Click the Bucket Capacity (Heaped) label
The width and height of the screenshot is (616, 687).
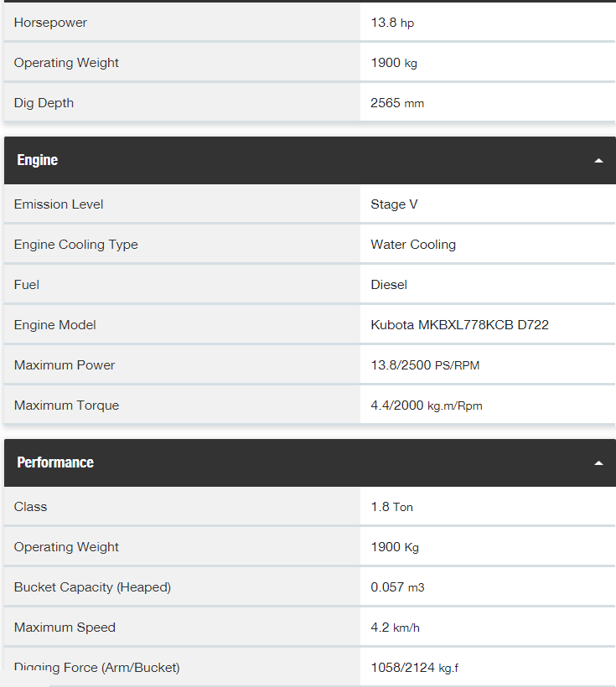click(92, 587)
